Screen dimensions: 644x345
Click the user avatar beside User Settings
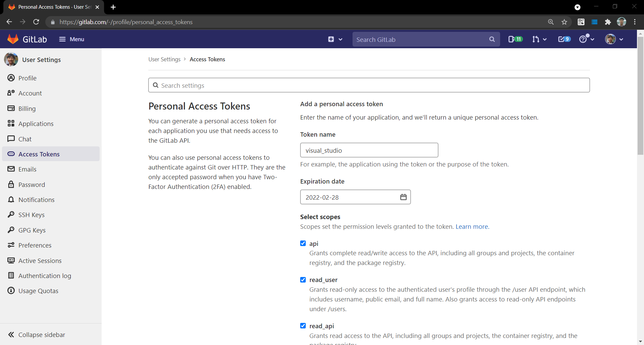[11, 60]
